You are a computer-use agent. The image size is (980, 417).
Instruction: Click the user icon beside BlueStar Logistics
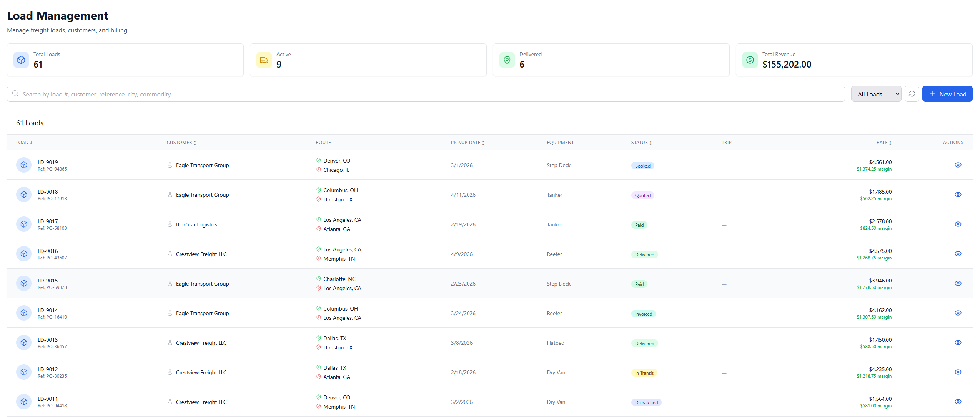coord(170,224)
